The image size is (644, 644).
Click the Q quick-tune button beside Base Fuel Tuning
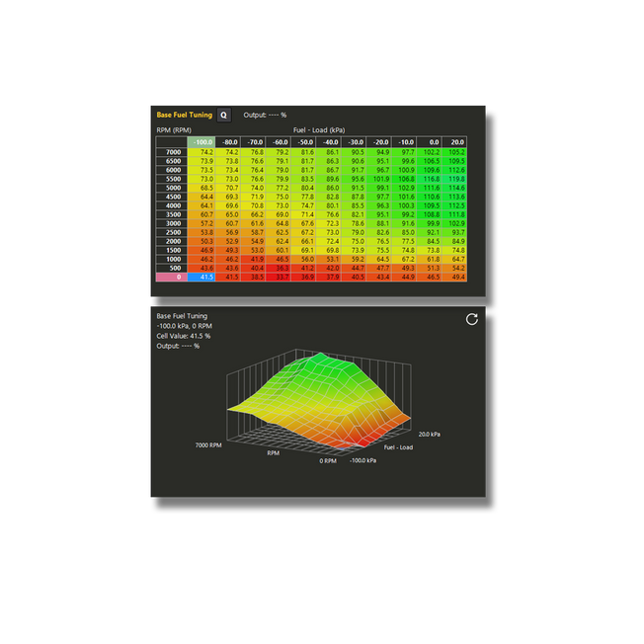click(x=223, y=115)
